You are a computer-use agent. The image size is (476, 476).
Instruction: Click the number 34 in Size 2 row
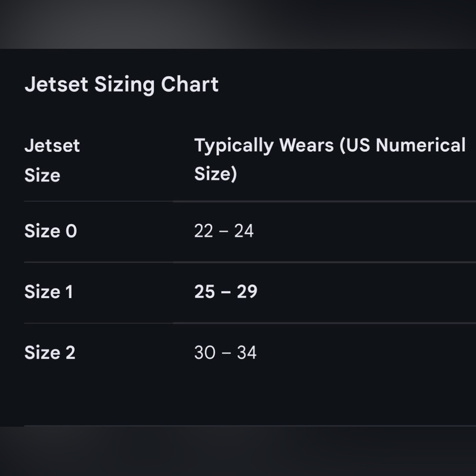247,352
